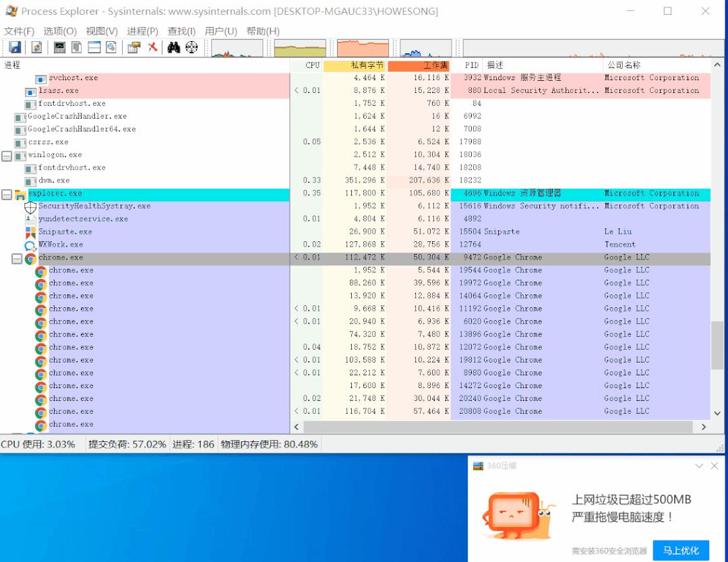Toggle the process properties columns view
728x562 pixels.
pos(111,47)
